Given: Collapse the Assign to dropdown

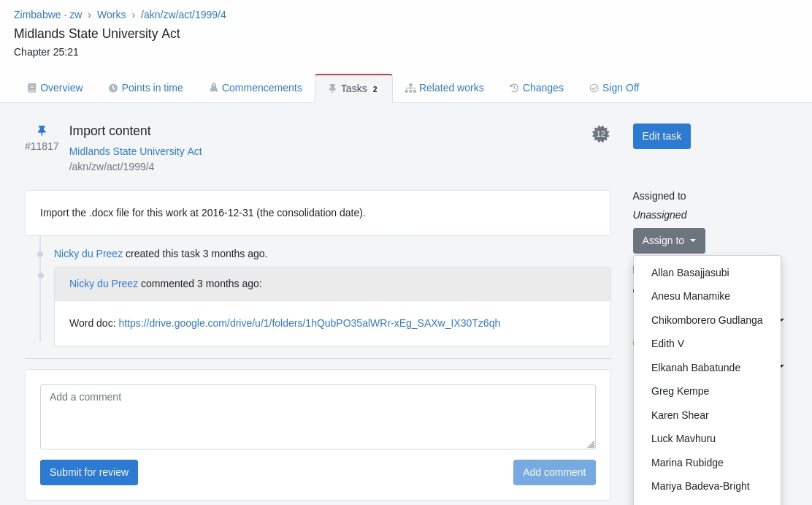Looking at the screenshot, I should [668, 240].
